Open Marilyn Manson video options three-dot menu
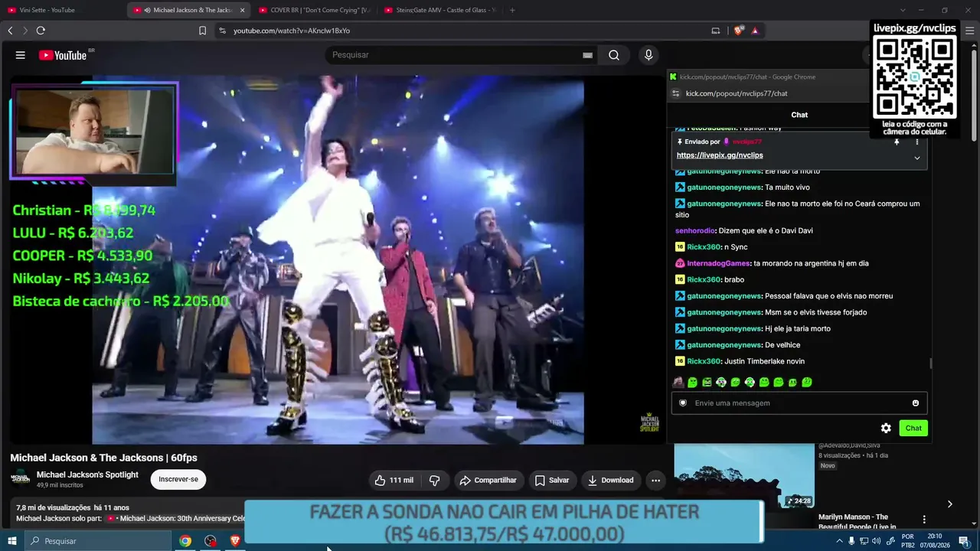Viewport: 980px width, 551px height. tap(924, 520)
